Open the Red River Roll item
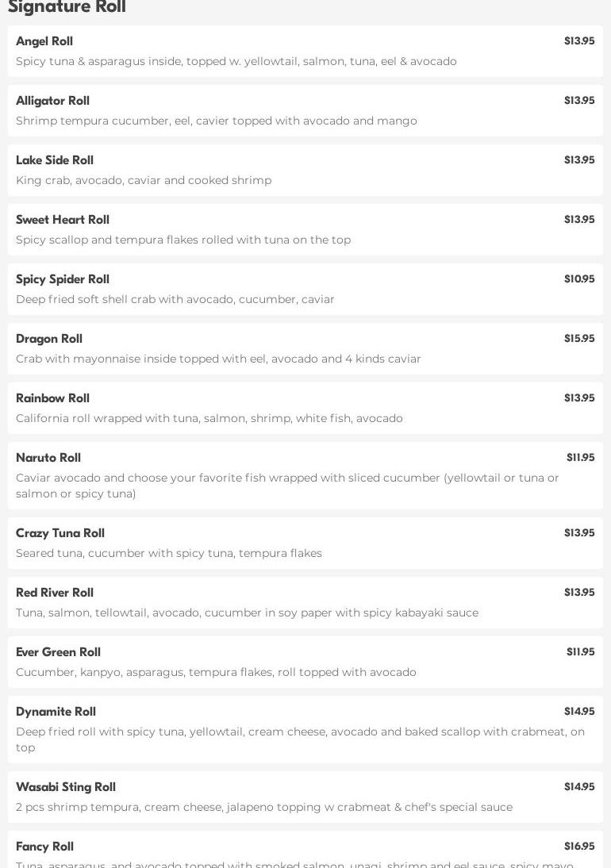The height and width of the screenshot is (868, 611). tap(305, 602)
